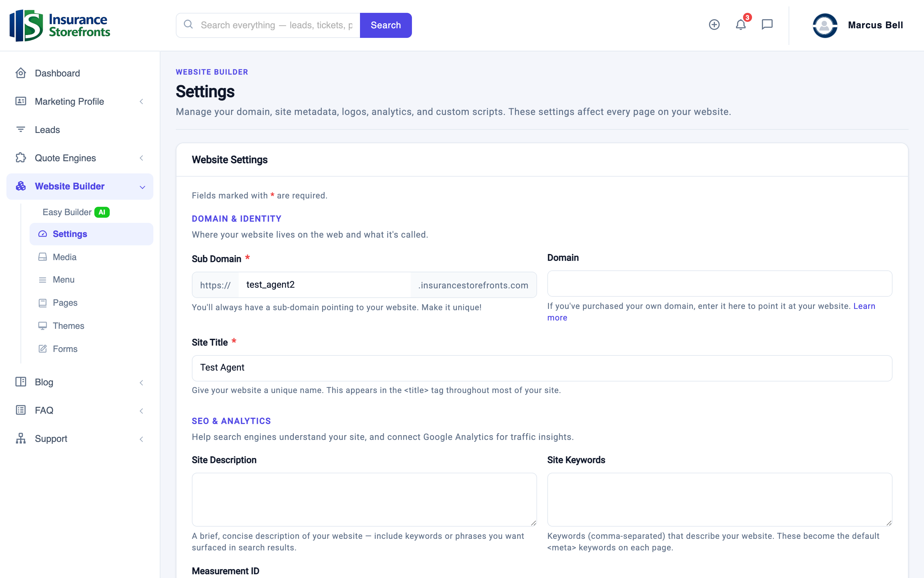924x578 pixels.
Task: Click the Domain & Identity heading
Action: point(236,219)
